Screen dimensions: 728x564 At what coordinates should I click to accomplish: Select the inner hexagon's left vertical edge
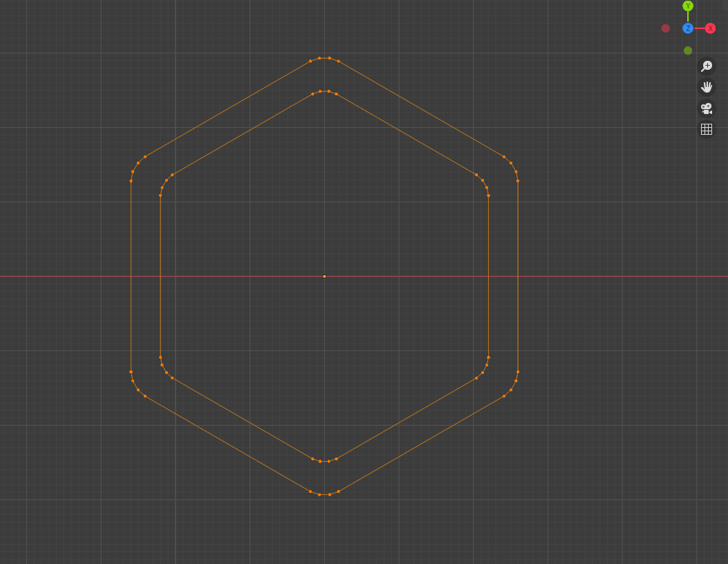pos(160,276)
